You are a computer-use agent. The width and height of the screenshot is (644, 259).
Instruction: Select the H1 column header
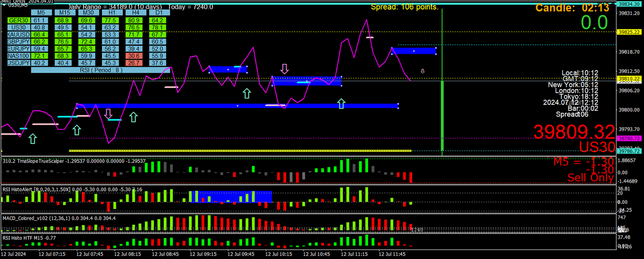[x=112, y=12]
